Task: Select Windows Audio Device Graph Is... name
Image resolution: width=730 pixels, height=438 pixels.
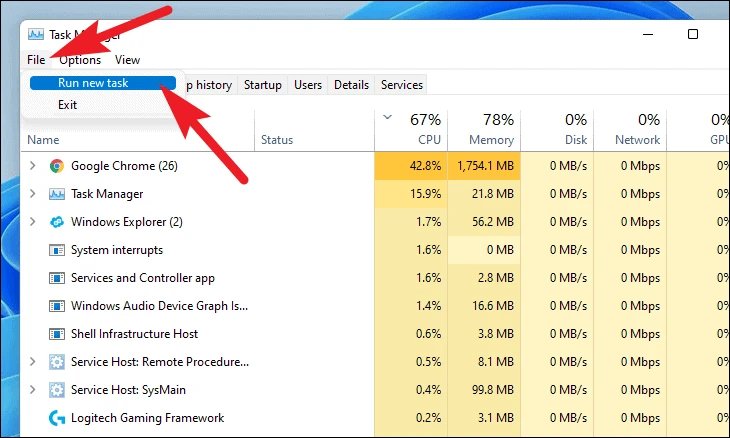Action: coord(159,306)
